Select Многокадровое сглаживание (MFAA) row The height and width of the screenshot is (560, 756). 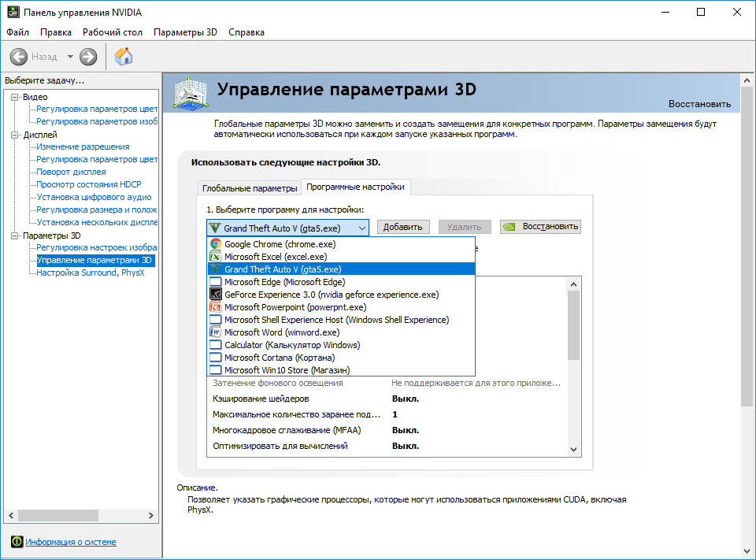387,430
